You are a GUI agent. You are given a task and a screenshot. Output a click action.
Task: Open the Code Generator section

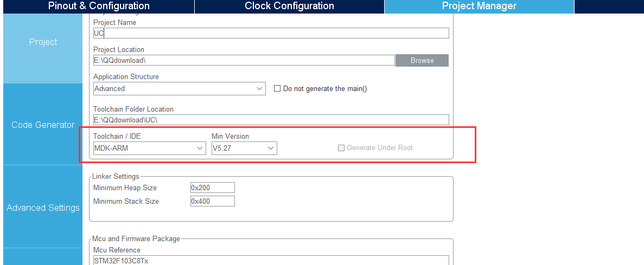click(x=43, y=125)
